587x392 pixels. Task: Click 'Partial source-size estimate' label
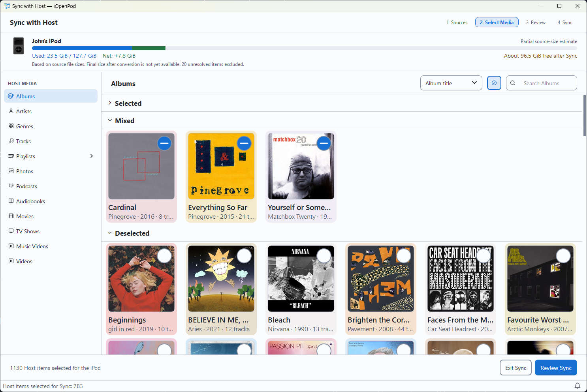tap(549, 41)
